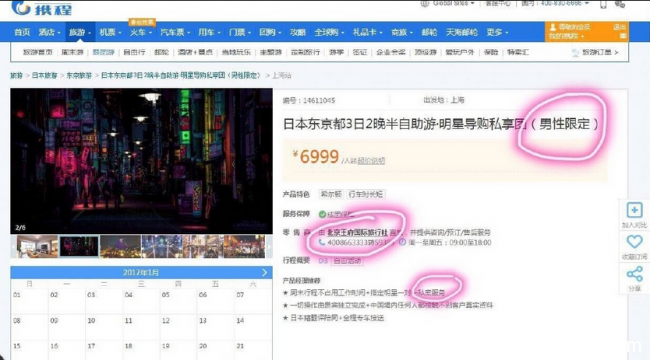Open the 天海邮轮 main nav item

pos(461,32)
